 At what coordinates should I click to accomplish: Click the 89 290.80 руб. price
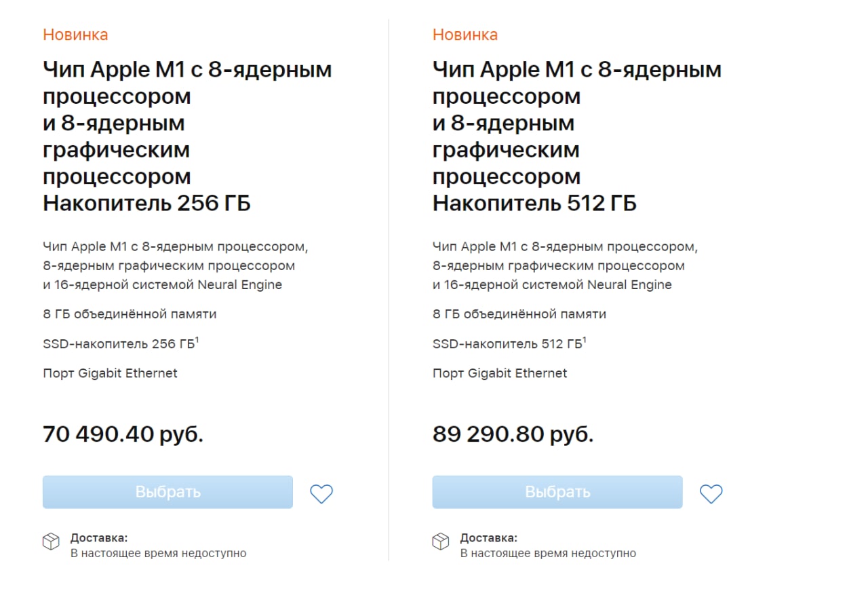tap(513, 434)
